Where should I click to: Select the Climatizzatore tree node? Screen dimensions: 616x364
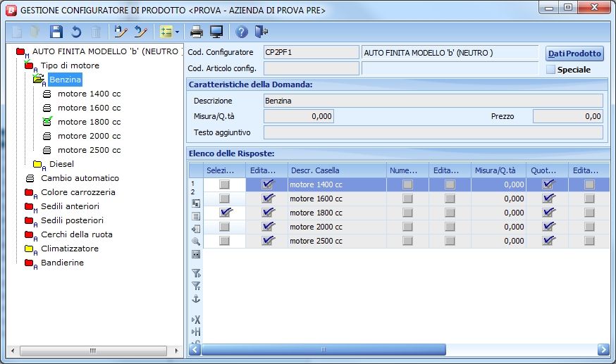(x=69, y=249)
